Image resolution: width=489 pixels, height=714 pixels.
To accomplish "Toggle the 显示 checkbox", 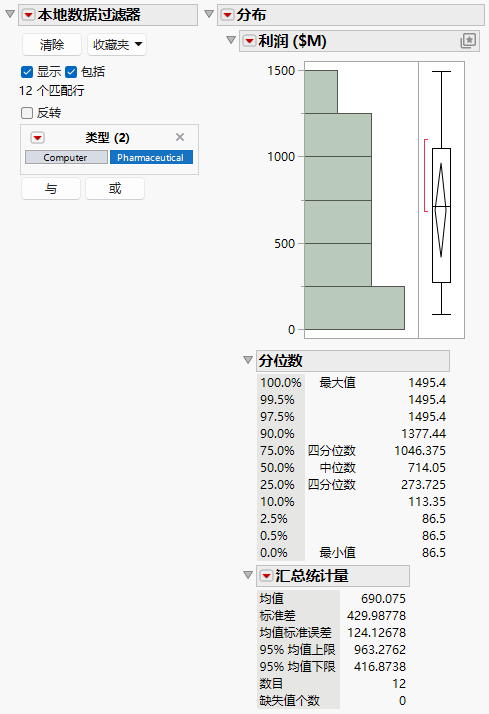I will 27,71.
